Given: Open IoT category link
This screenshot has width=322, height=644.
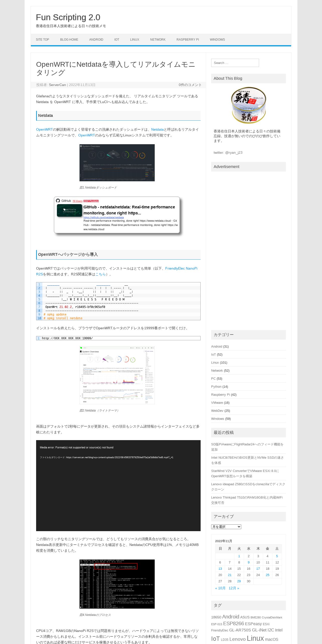Looking at the screenshot, I should (x=213, y=355).
